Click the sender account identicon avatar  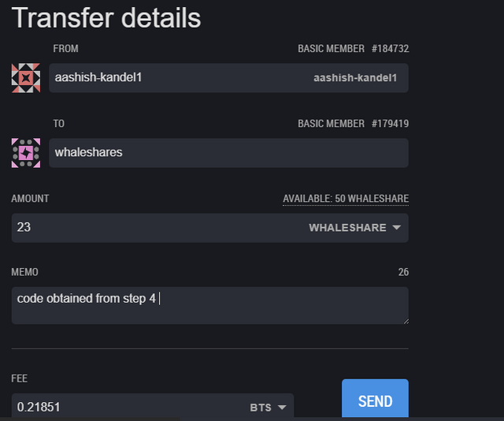[x=26, y=78]
